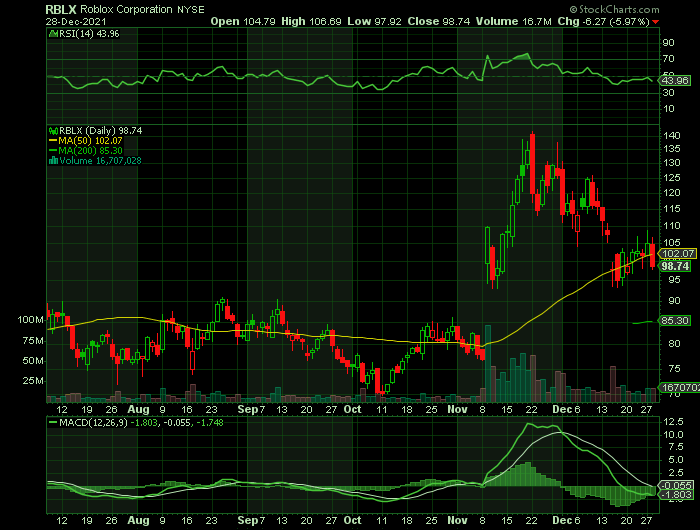Click the 98.74 last price tag
The height and width of the screenshot is (530, 700).
tap(675, 267)
